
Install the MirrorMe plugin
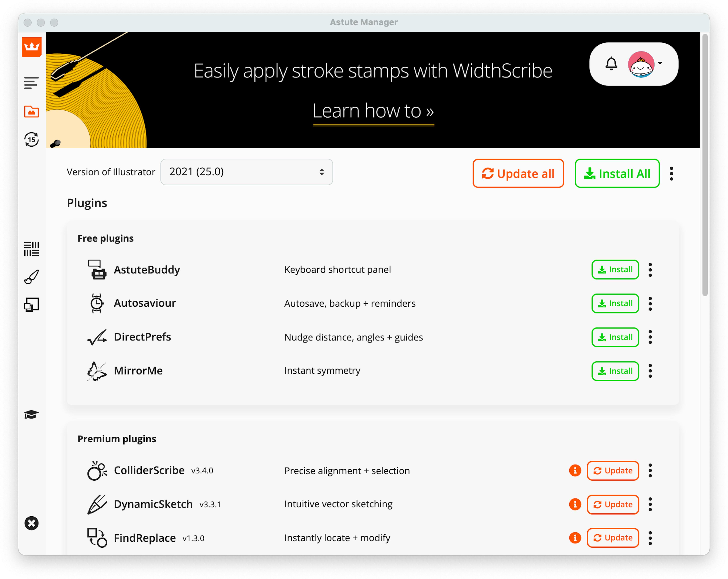click(x=615, y=371)
